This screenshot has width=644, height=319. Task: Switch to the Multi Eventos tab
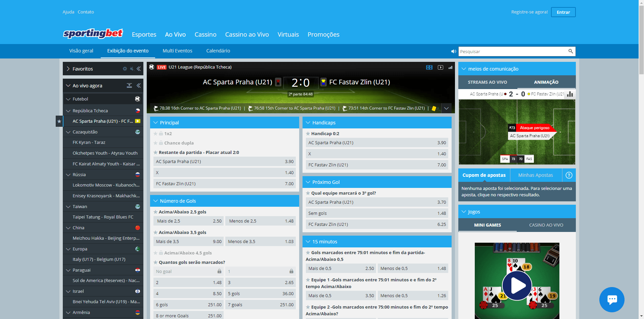click(x=177, y=51)
